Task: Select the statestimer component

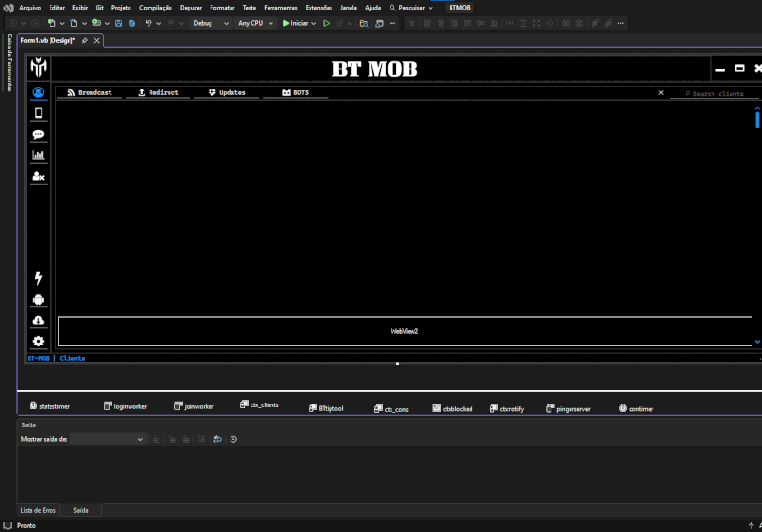Action: point(50,406)
